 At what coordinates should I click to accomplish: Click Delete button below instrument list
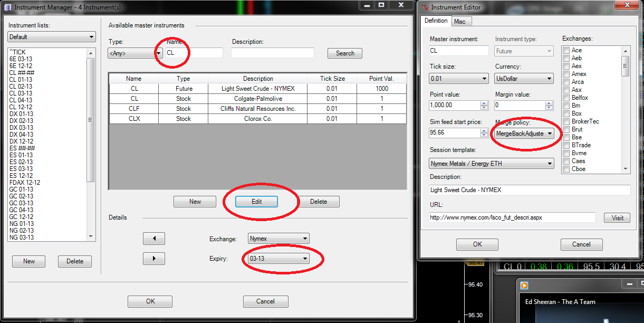pos(75,261)
